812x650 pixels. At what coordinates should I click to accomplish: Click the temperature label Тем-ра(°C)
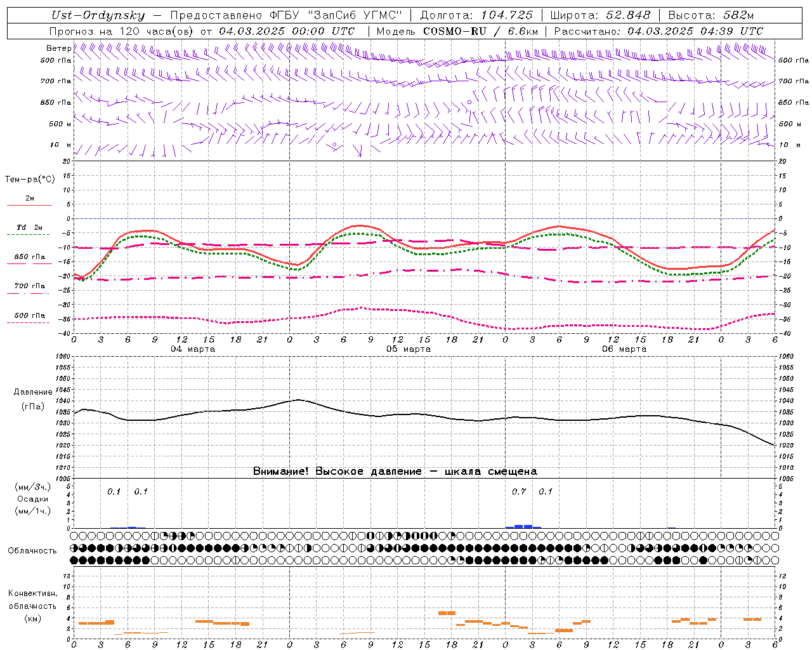30,180
